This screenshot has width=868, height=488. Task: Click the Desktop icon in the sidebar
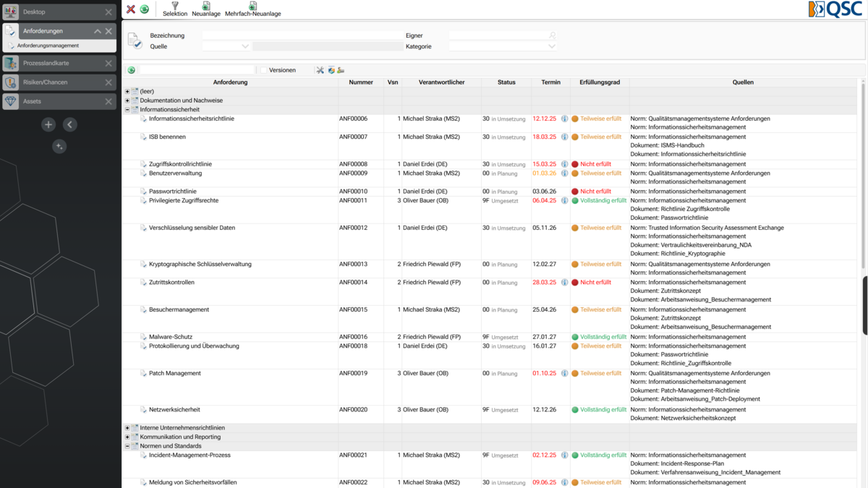point(10,12)
